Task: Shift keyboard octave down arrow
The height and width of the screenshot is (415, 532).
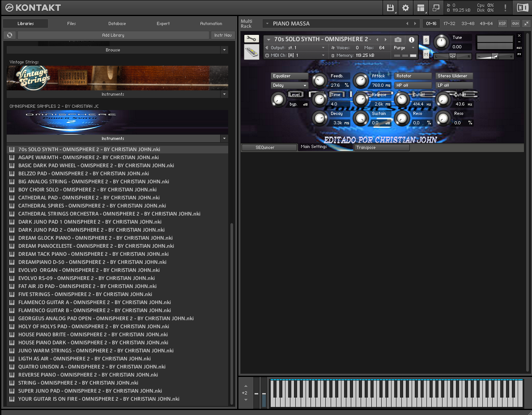Action: point(246,400)
